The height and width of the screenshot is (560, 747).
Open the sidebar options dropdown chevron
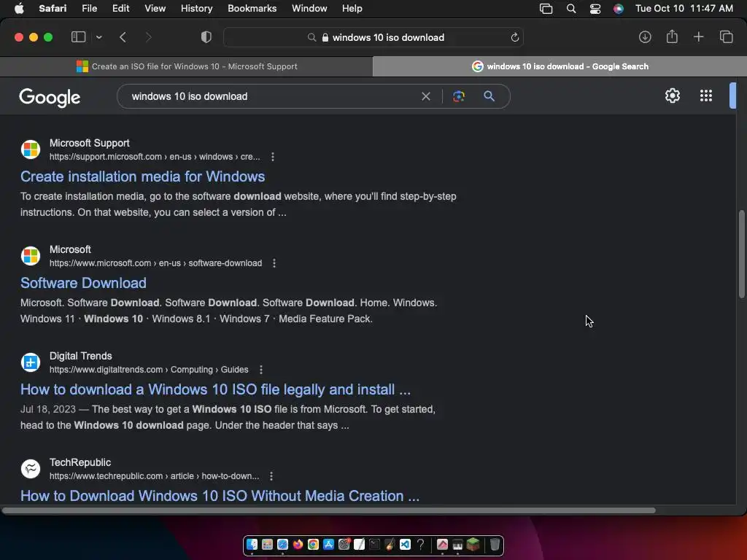(x=98, y=37)
